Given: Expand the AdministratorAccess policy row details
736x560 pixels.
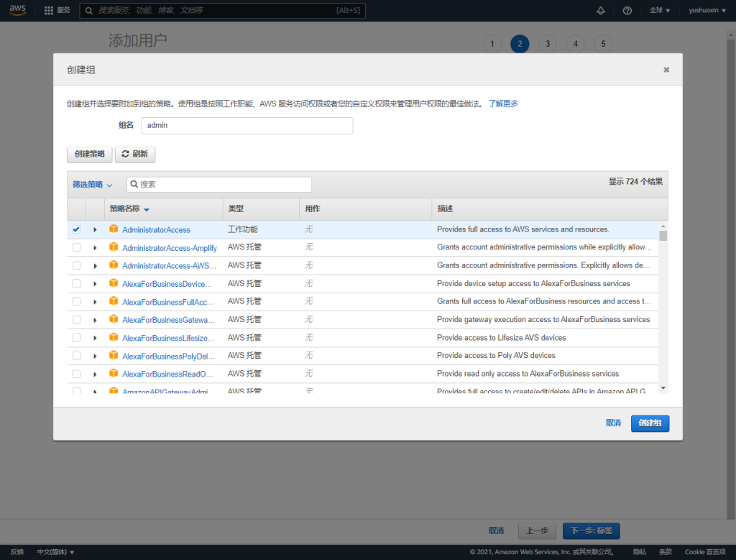Looking at the screenshot, I should (95, 229).
